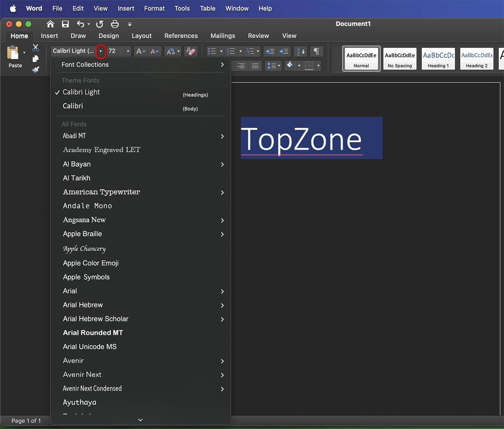Open the Design ribbon tab
Image resolution: width=504 pixels, height=429 pixels.
coord(109,36)
